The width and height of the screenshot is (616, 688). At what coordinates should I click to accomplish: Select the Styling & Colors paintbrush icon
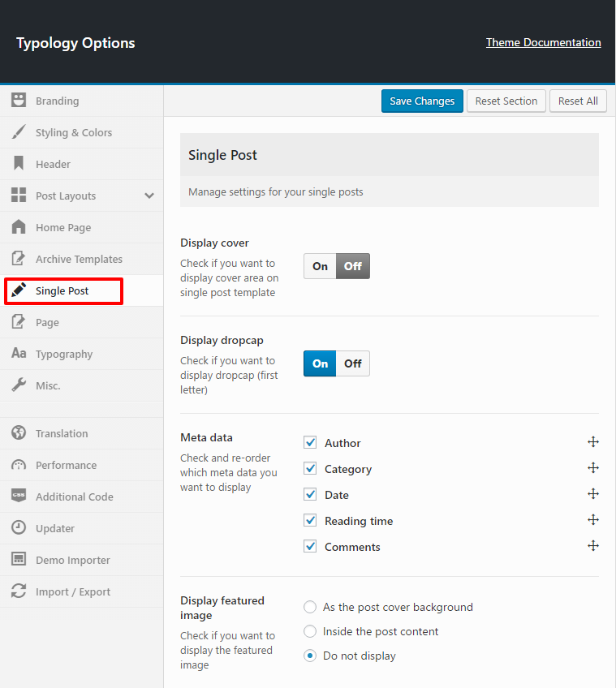tap(18, 132)
